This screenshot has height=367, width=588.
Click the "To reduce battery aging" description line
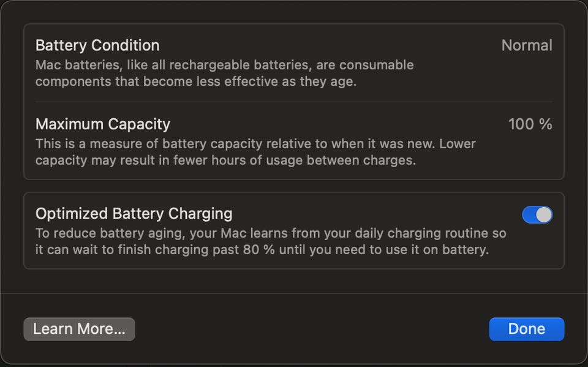point(271,233)
